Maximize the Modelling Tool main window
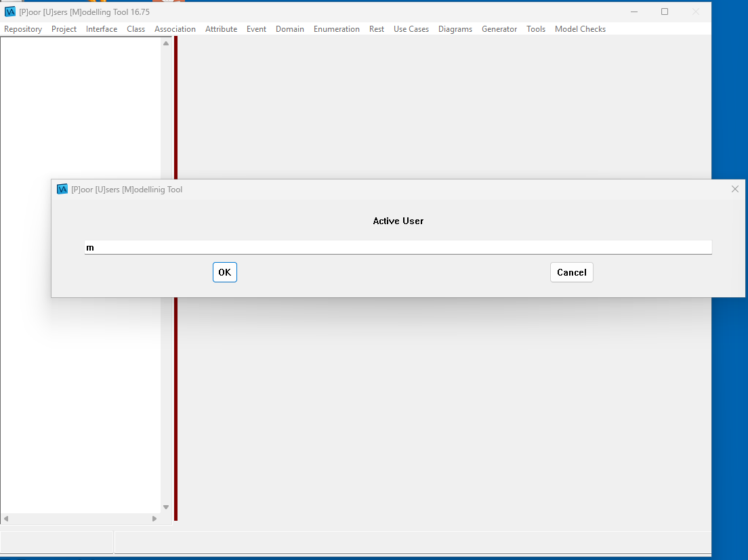 tap(665, 12)
